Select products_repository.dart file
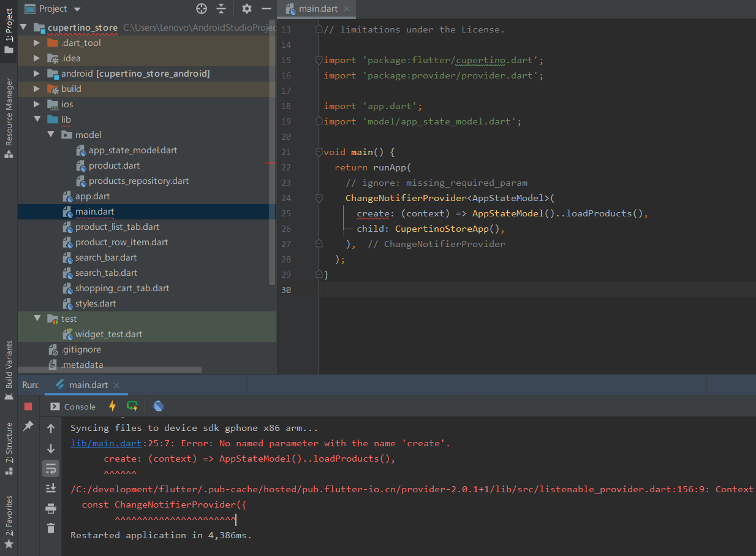 (138, 181)
